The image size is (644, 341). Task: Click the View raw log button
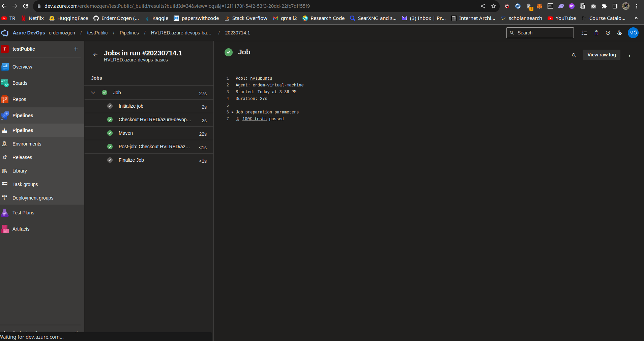[x=602, y=55]
